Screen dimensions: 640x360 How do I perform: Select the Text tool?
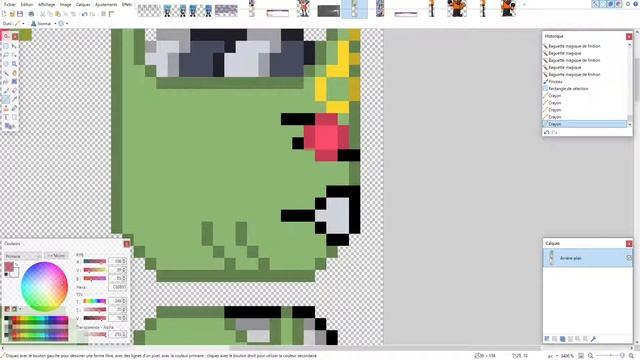(6, 117)
